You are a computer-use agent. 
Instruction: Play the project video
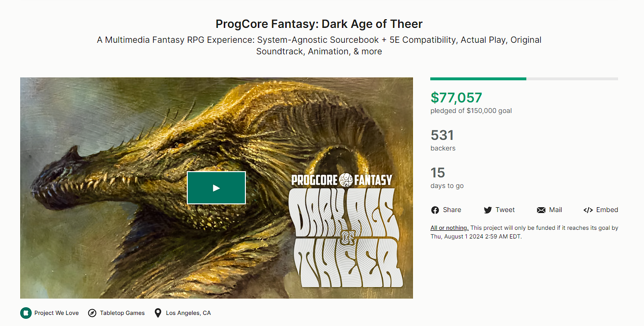coord(216,188)
